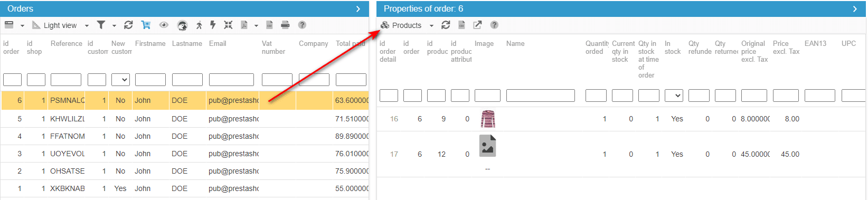This screenshot has width=868, height=200.
Task: Toggle the eye preview icon in Orders
Action: click(164, 25)
